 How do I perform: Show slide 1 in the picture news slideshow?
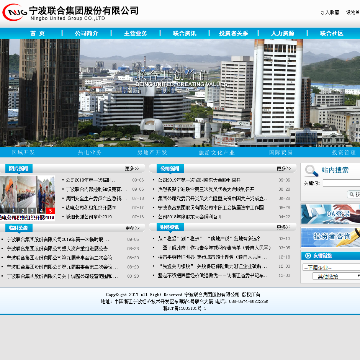(13, 211)
